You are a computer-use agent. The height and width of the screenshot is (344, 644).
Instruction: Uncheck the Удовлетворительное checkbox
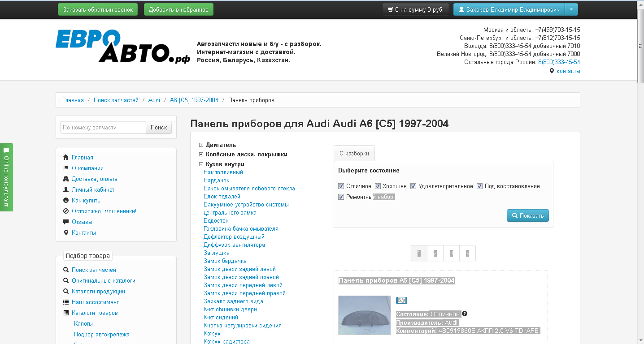point(413,186)
